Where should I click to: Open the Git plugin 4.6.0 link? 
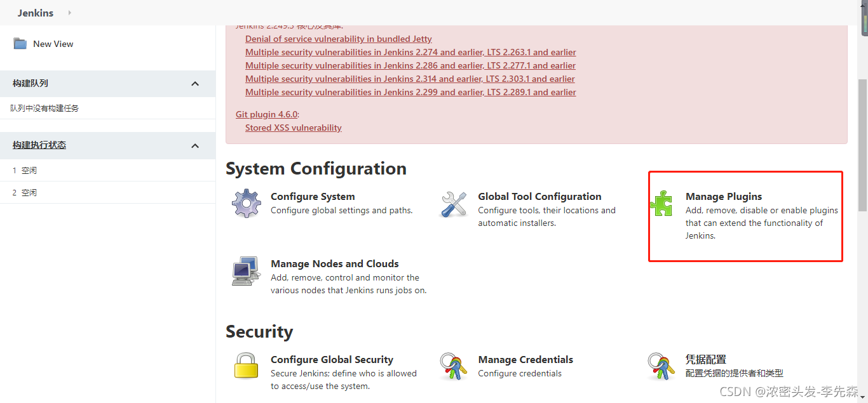click(266, 114)
